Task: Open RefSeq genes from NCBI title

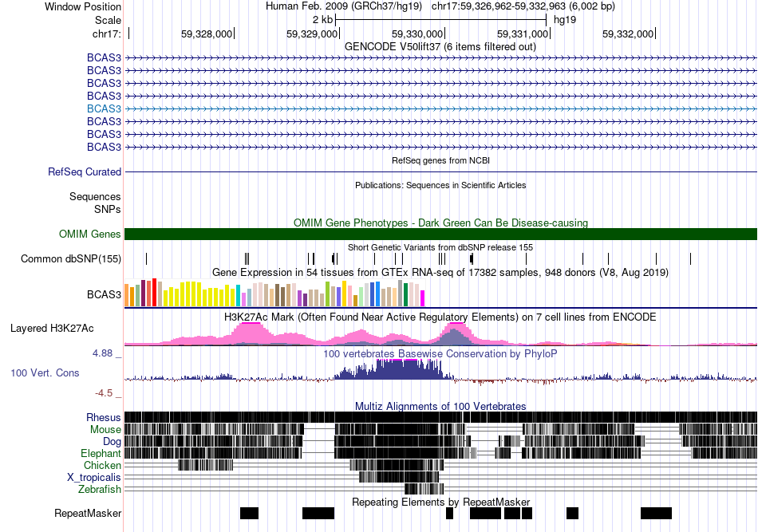Action: point(440,160)
